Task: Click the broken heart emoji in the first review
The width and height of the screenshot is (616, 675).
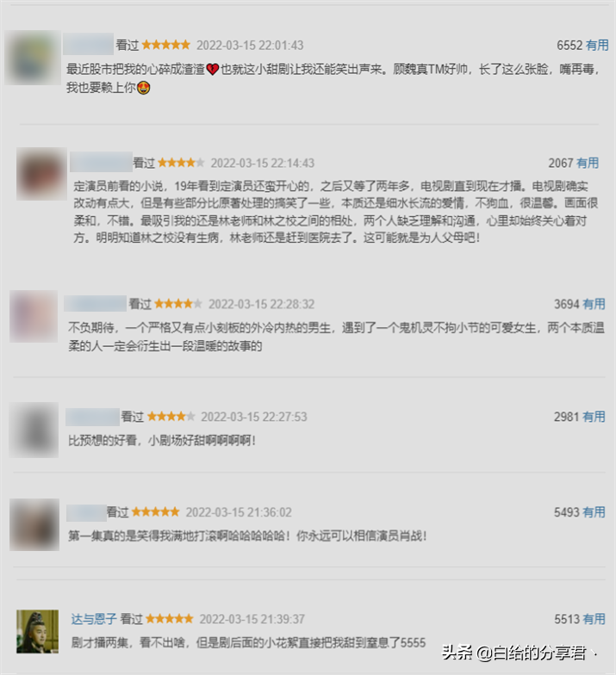Action: click(x=213, y=69)
